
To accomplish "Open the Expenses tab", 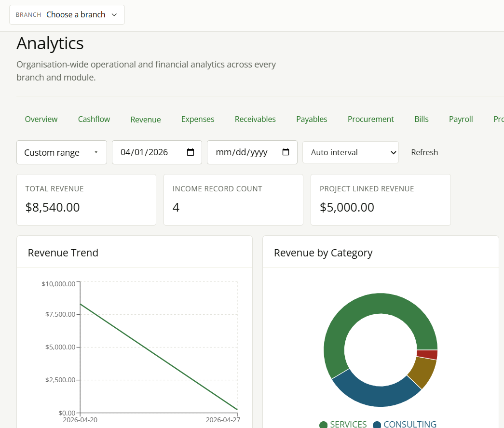I will (x=198, y=119).
